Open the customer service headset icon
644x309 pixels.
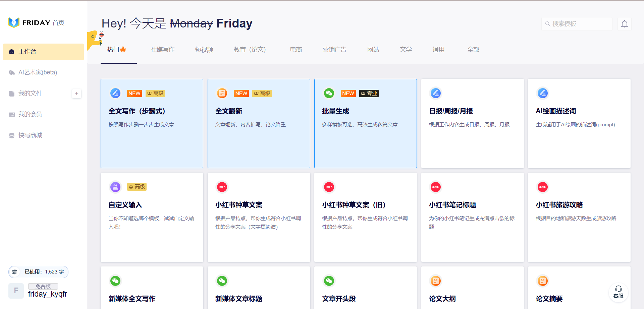[618, 292]
